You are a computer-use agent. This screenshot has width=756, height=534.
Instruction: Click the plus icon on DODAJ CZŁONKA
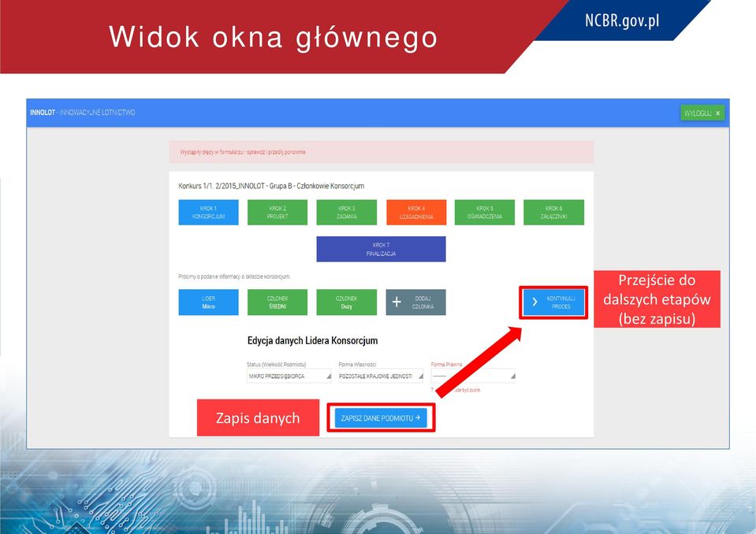click(397, 302)
